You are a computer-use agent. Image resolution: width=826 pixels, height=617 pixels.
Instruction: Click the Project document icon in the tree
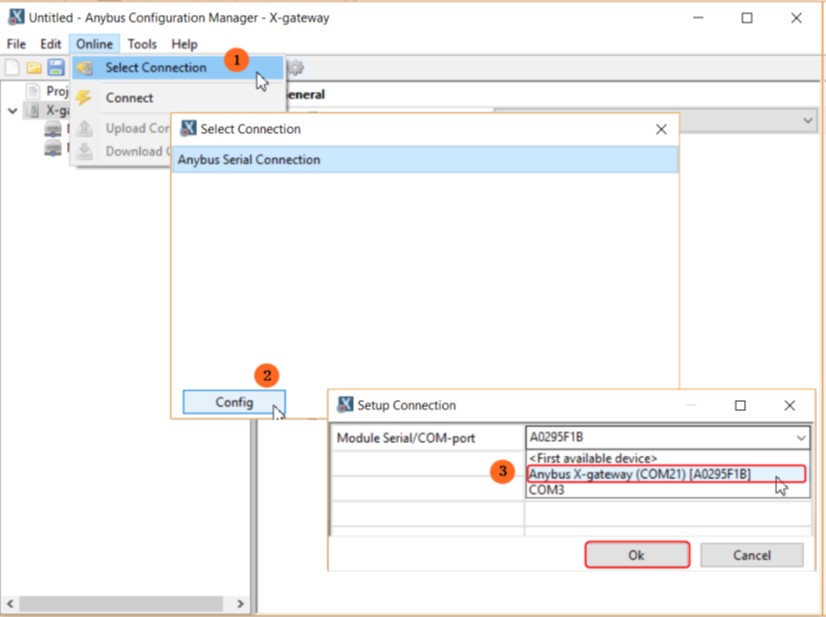pos(33,91)
